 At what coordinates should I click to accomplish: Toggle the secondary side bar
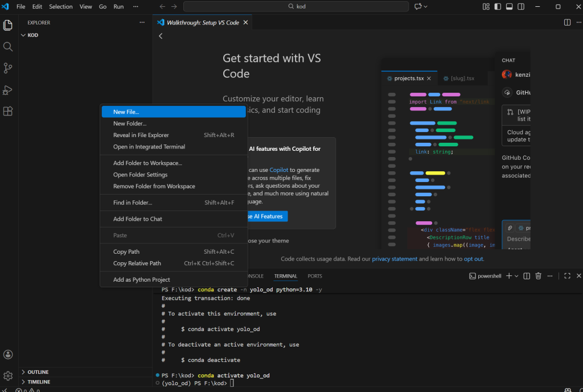click(522, 7)
